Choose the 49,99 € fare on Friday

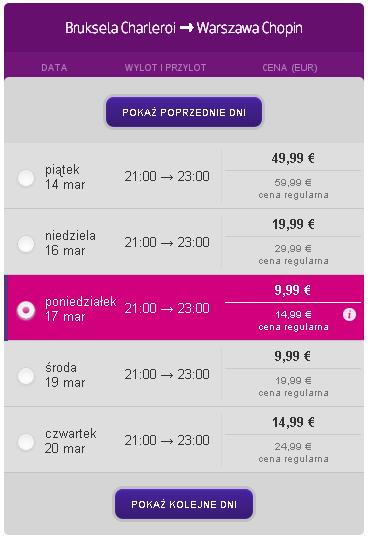293,158
